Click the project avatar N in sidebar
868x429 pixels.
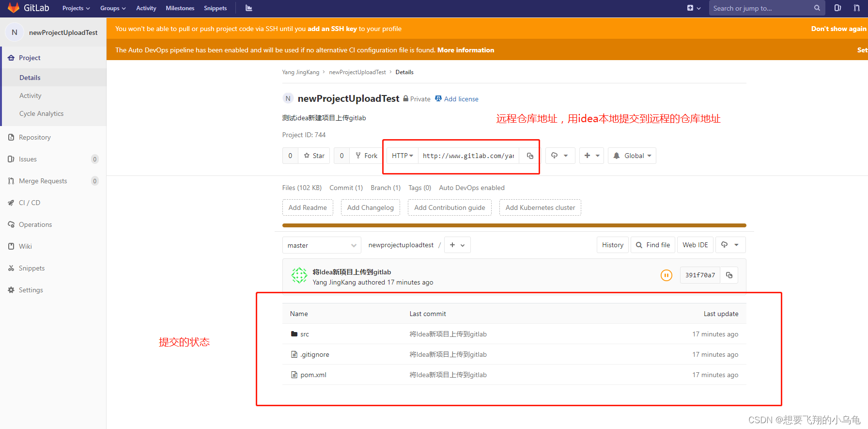pos(15,32)
